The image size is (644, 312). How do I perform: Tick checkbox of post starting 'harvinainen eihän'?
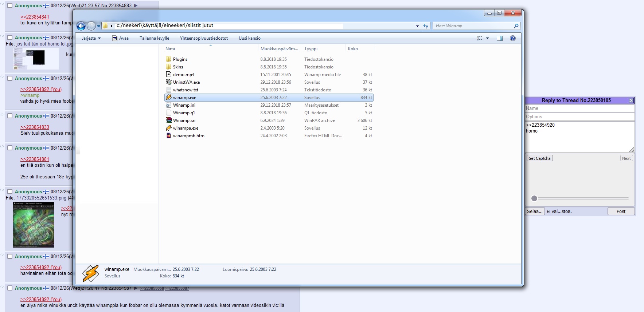click(10, 256)
